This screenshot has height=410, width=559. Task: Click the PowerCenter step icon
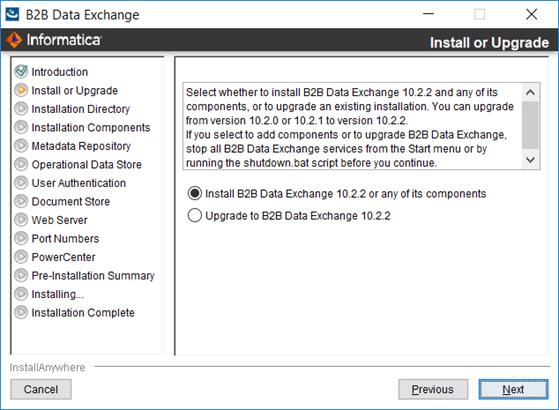point(21,257)
